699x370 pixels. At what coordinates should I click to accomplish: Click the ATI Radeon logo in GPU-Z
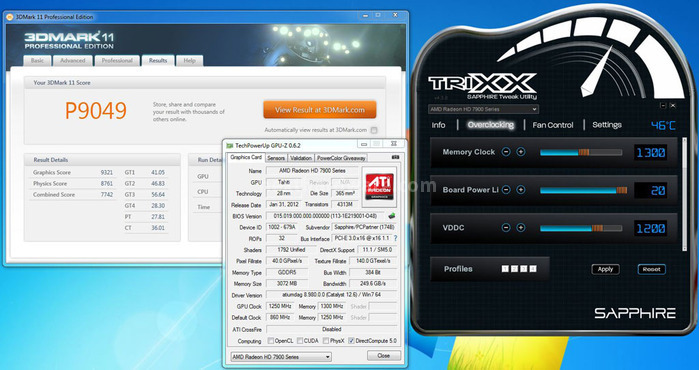pos(379,187)
